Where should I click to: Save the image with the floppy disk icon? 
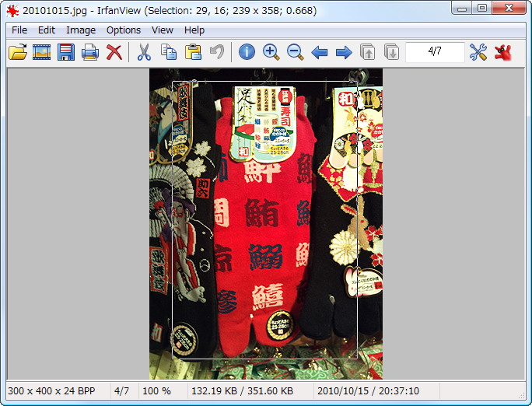coord(66,52)
